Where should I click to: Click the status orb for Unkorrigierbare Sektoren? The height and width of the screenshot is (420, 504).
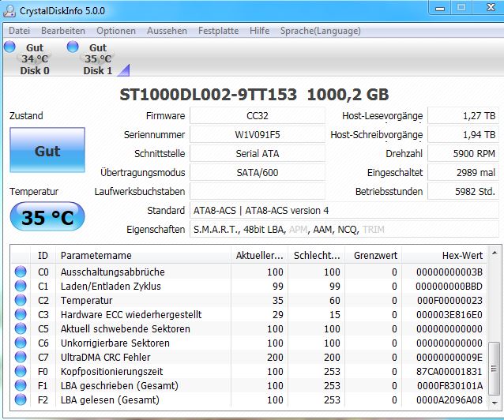click(21, 343)
